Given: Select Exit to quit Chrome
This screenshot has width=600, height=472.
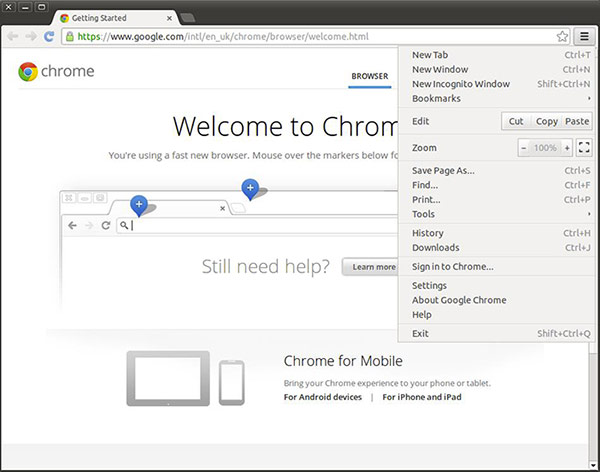Looking at the screenshot, I should [x=496, y=333].
